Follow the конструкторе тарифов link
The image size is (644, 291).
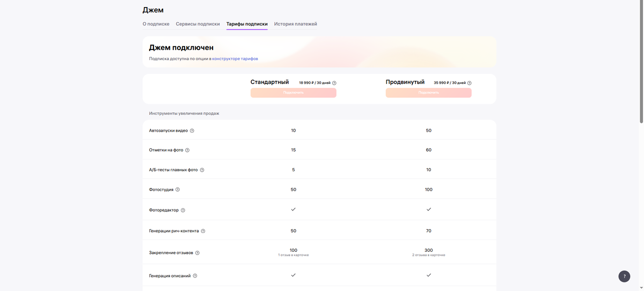235,59
